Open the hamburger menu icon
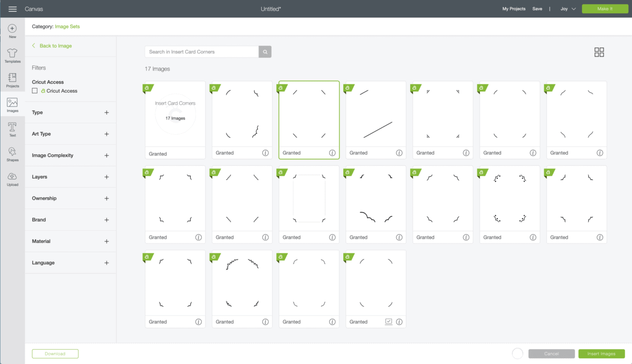The height and width of the screenshot is (364, 632). pos(13,9)
